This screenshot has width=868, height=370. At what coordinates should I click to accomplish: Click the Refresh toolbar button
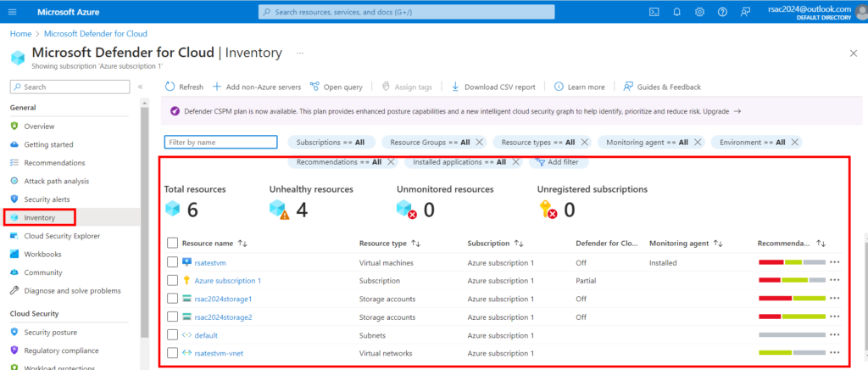(184, 87)
